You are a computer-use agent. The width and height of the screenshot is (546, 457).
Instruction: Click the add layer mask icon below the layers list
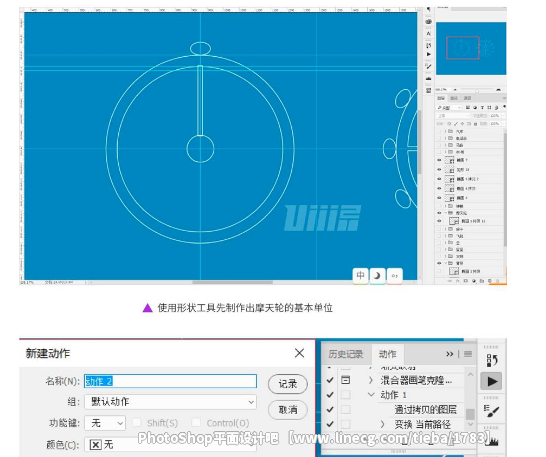(x=466, y=281)
